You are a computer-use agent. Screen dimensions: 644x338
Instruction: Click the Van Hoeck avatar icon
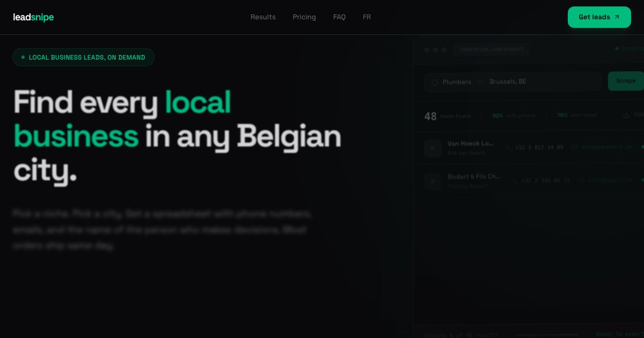pyautogui.click(x=433, y=148)
